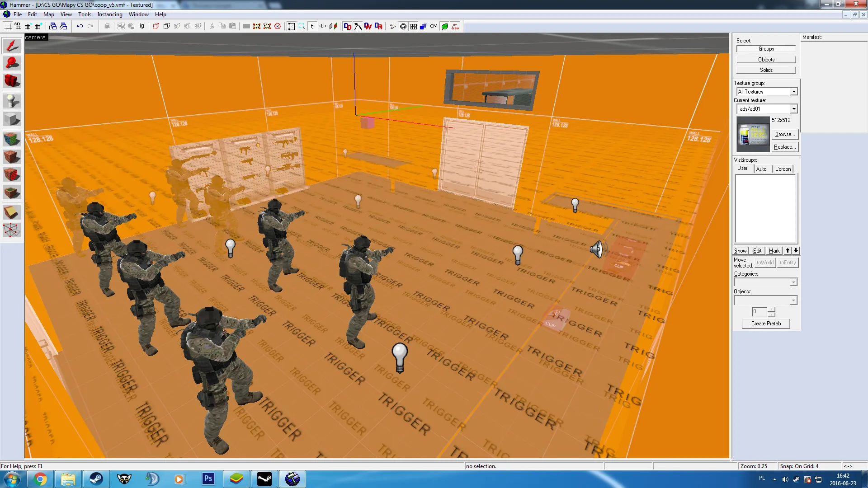Activate the Vertex manipulation tool
Image resolution: width=868 pixels, height=488 pixels.
click(x=12, y=230)
